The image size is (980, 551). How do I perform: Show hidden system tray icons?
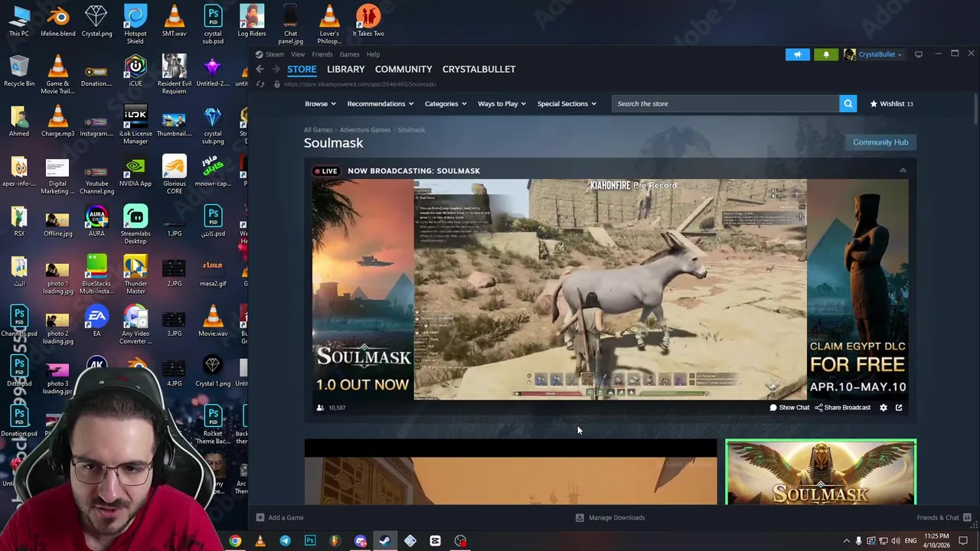[x=846, y=541]
